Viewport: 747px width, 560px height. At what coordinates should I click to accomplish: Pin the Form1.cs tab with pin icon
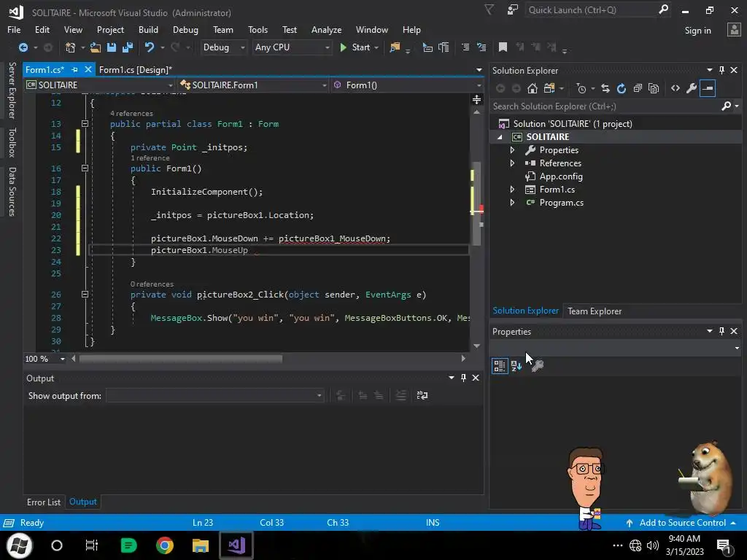click(75, 69)
